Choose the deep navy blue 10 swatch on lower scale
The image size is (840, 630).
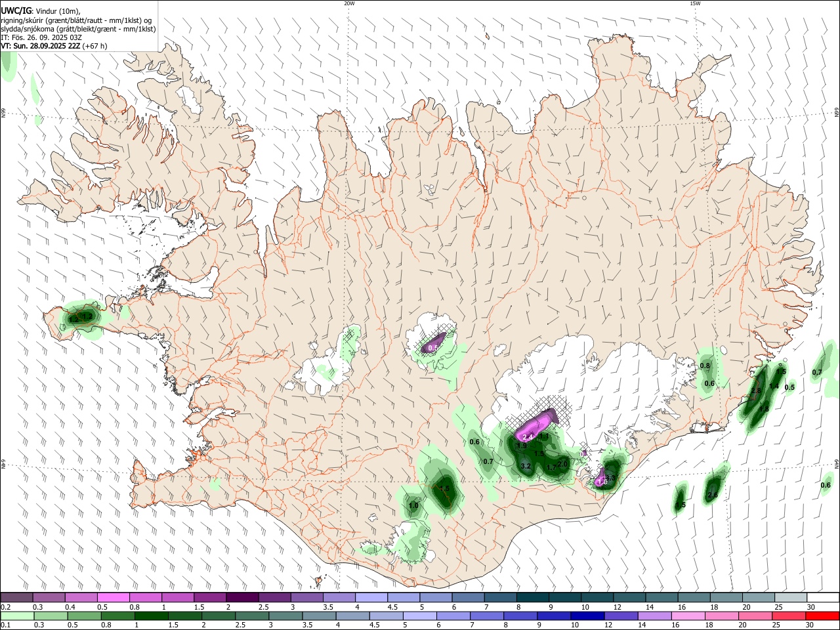pyautogui.click(x=587, y=616)
